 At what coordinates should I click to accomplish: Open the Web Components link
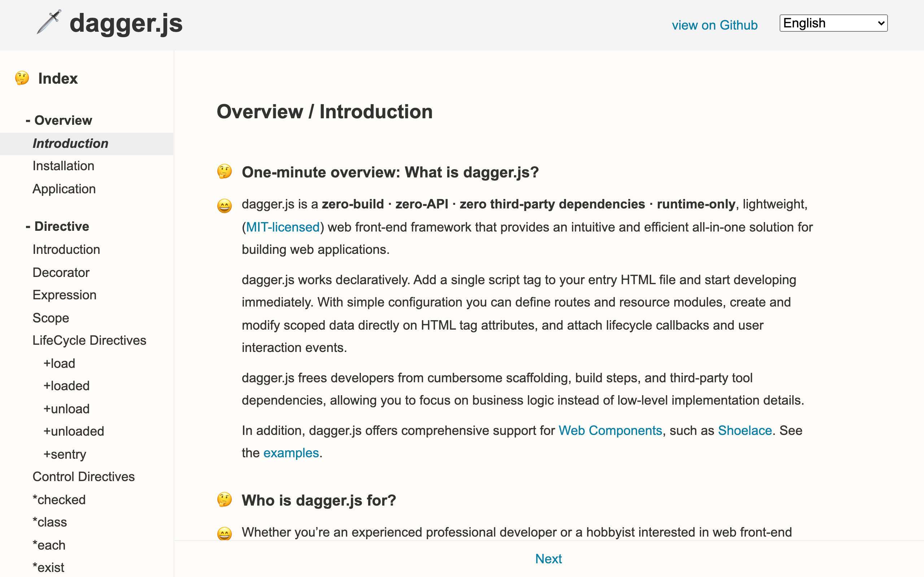(610, 431)
